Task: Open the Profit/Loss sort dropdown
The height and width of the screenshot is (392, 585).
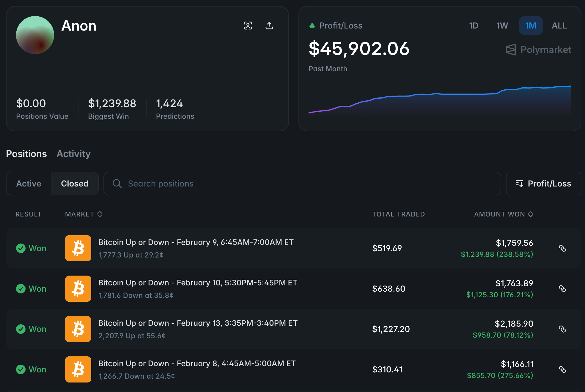Action: 543,184
